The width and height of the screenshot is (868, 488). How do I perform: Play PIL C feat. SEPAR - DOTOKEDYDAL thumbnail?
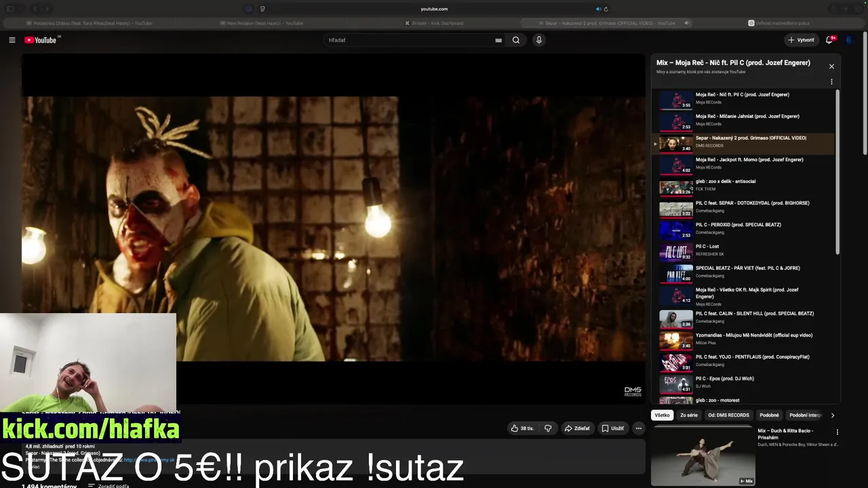676,209
